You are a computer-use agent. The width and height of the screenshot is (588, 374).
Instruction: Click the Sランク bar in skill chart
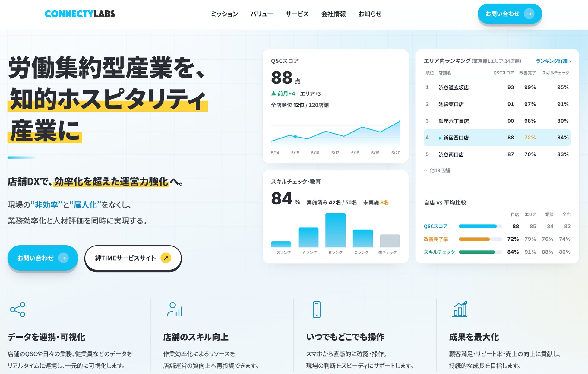pyautogui.click(x=281, y=244)
